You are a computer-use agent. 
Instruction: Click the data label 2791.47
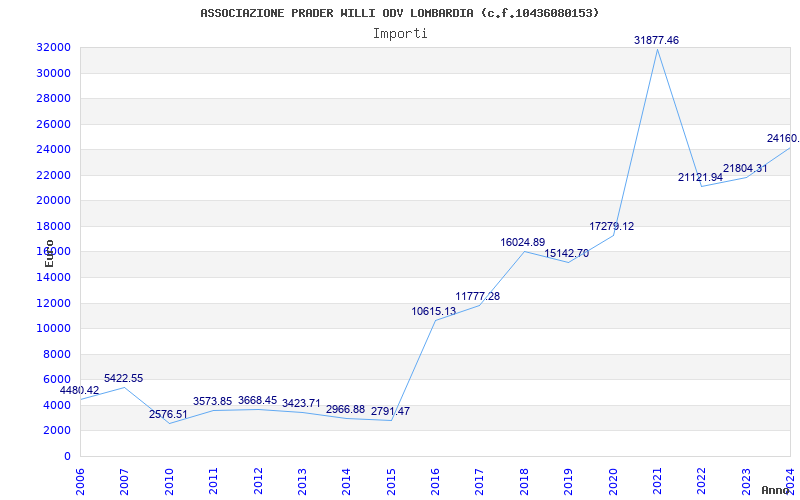tap(390, 411)
